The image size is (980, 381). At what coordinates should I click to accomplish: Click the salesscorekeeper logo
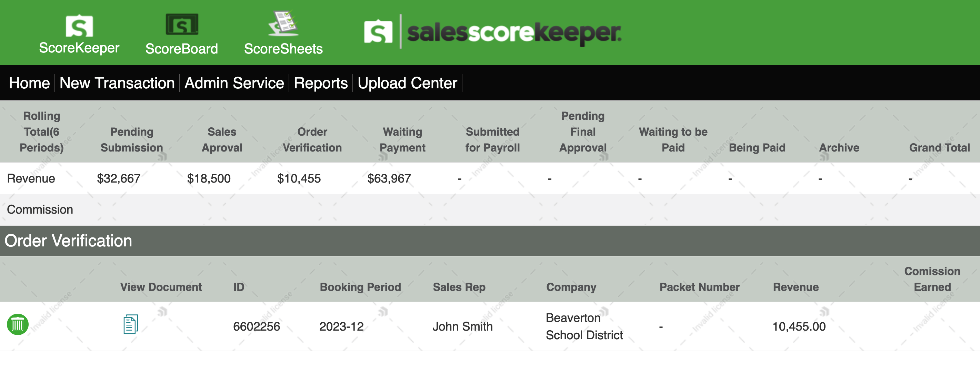coord(493,32)
